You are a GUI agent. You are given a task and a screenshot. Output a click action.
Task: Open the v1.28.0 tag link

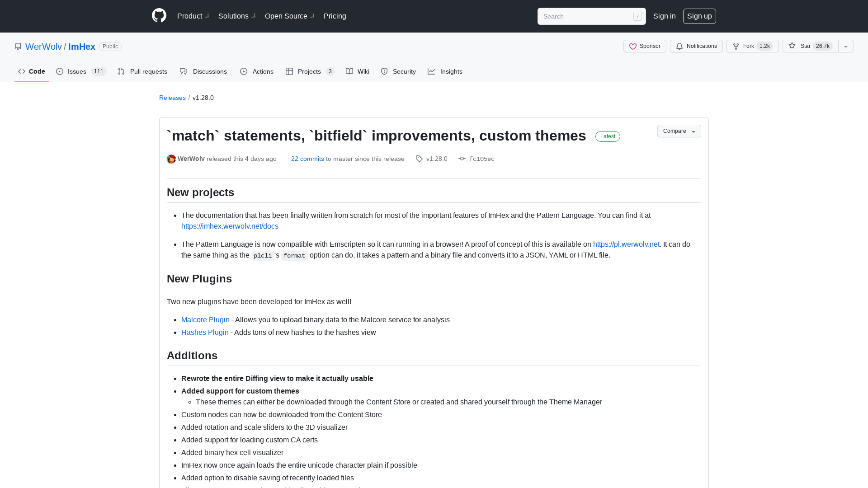(437, 159)
